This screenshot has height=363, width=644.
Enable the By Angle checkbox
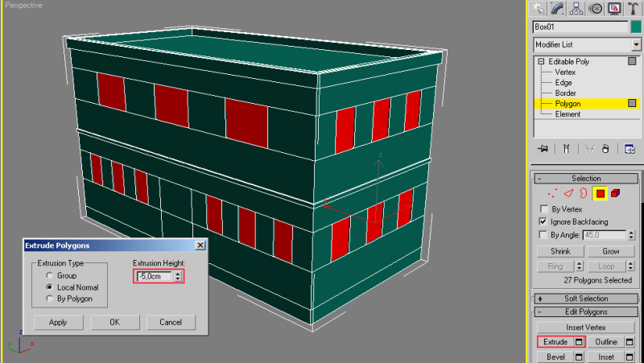pos(544,235)
